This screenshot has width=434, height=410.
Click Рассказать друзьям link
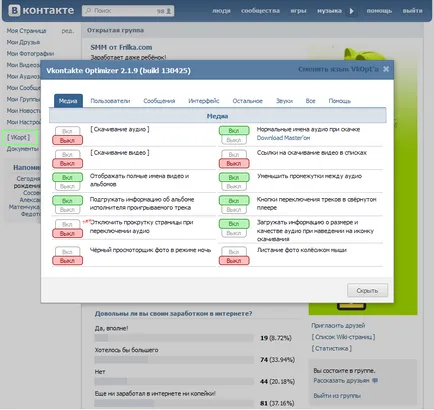tap(341, 380)
